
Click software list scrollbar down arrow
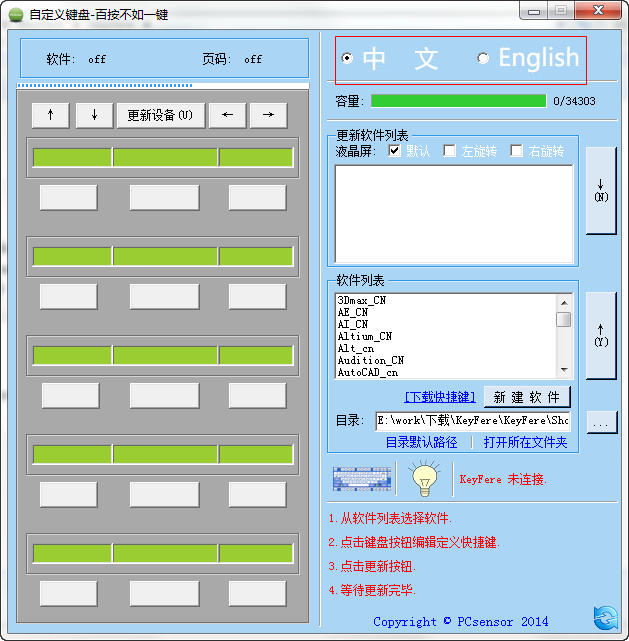[x=564, y=370]
